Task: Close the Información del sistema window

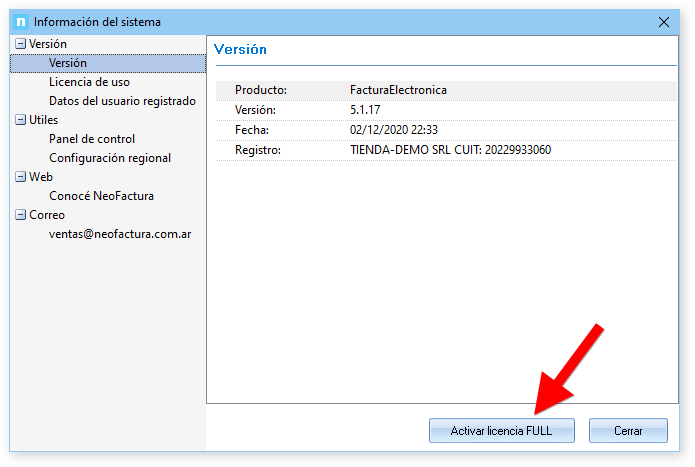Action: pyautogui.click(x=664, y=21)
